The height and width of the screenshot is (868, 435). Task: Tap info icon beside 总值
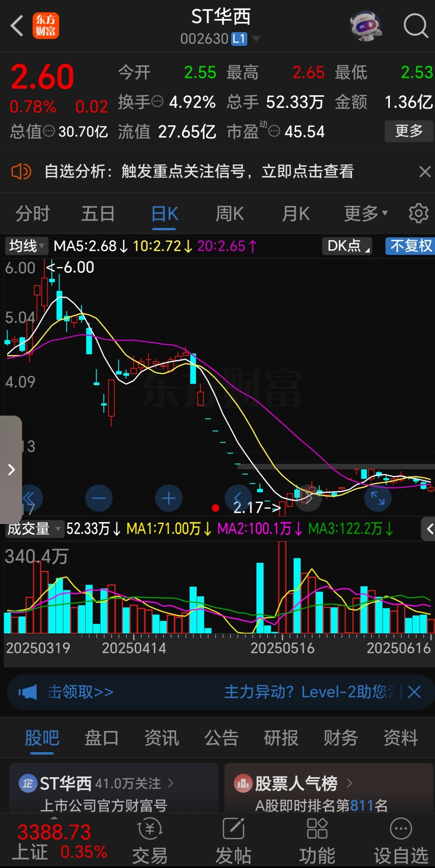49,131
